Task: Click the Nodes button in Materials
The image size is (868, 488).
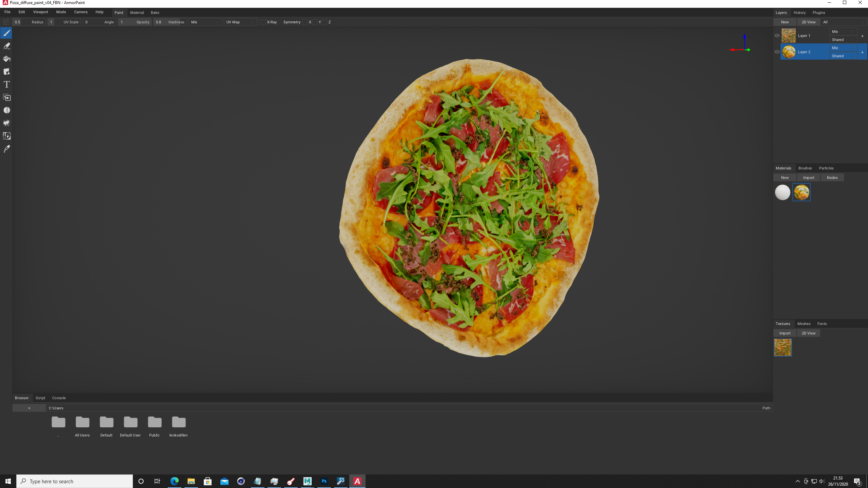Action: [832, 178]
